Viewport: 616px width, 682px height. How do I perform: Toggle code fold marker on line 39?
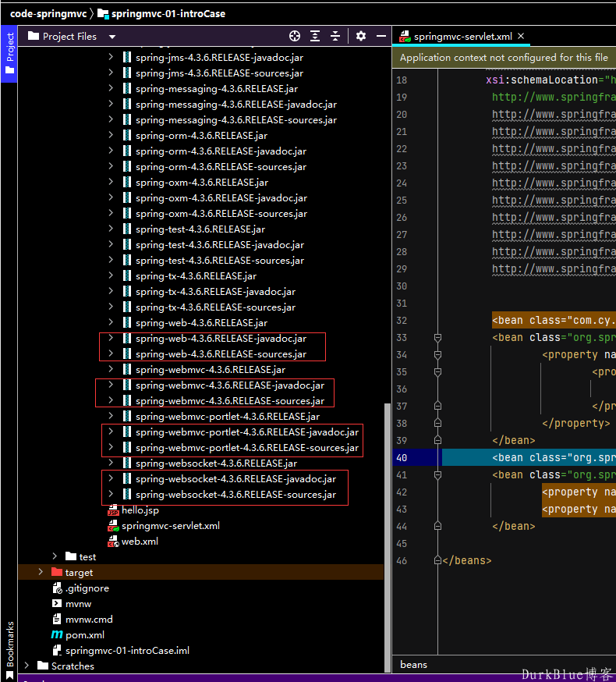(x=437, y=440)
